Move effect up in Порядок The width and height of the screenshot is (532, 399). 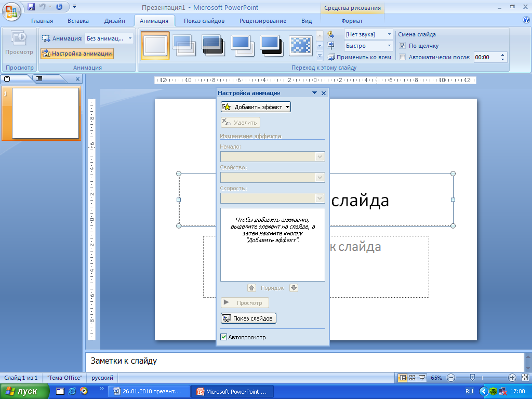point(252,288)
